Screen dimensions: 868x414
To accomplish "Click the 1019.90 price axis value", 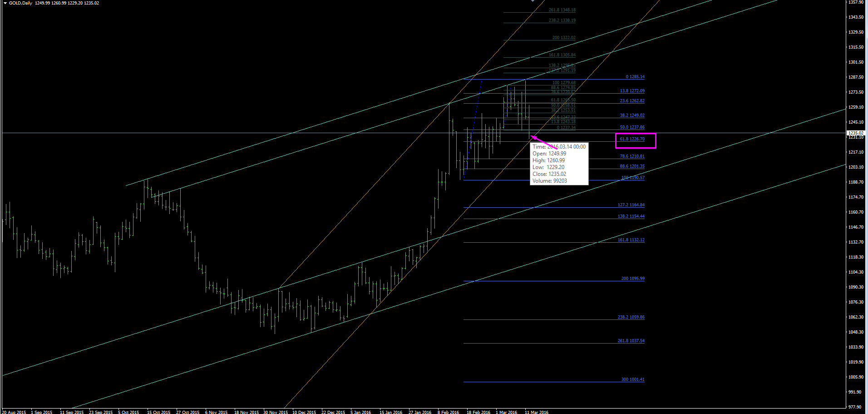I will pyautogui.click(x=856, y=362).
